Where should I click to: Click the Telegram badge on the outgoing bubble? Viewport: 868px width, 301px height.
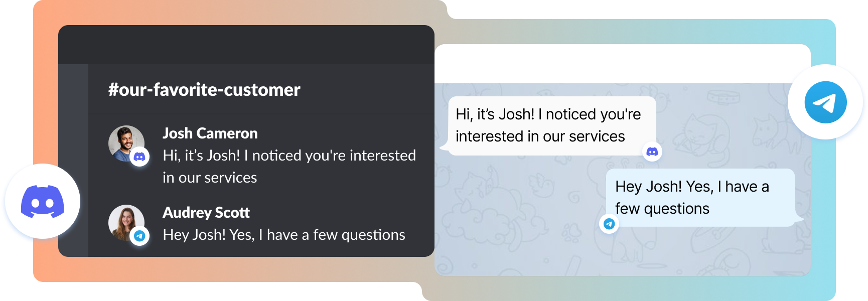[x=609, y=224]
